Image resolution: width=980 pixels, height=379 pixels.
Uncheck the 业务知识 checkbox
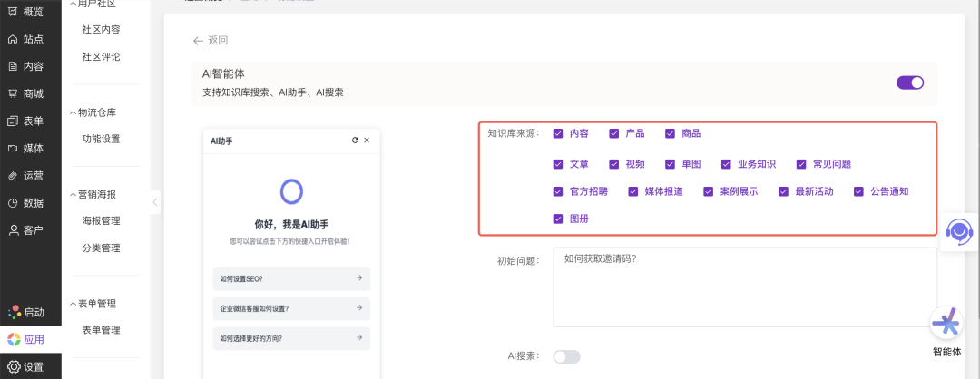727,164
